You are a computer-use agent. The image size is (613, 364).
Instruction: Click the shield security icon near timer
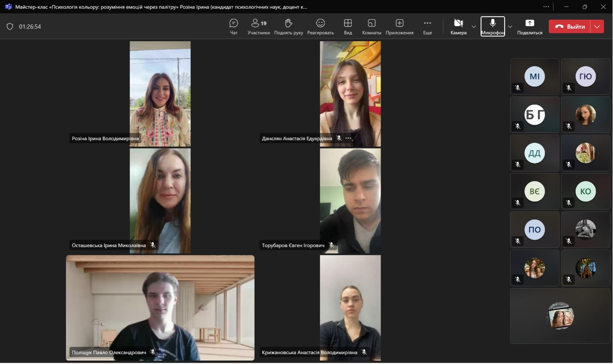point(10,27)
